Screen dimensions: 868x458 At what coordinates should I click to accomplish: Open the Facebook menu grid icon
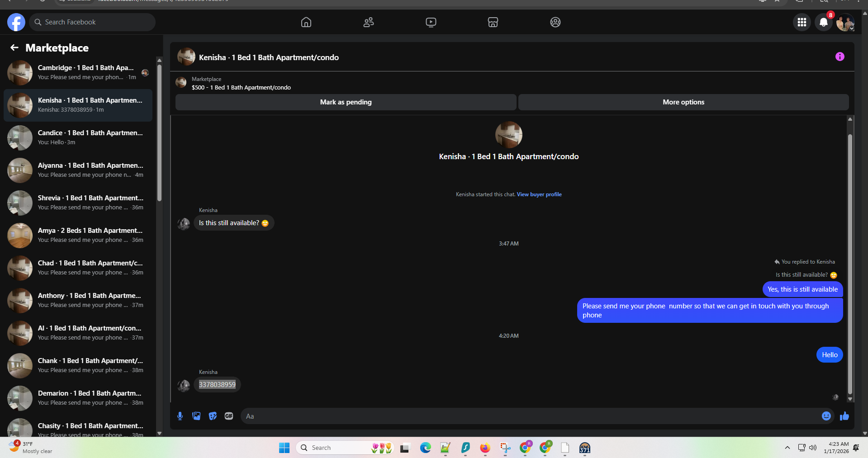click(x=802, y=22)
